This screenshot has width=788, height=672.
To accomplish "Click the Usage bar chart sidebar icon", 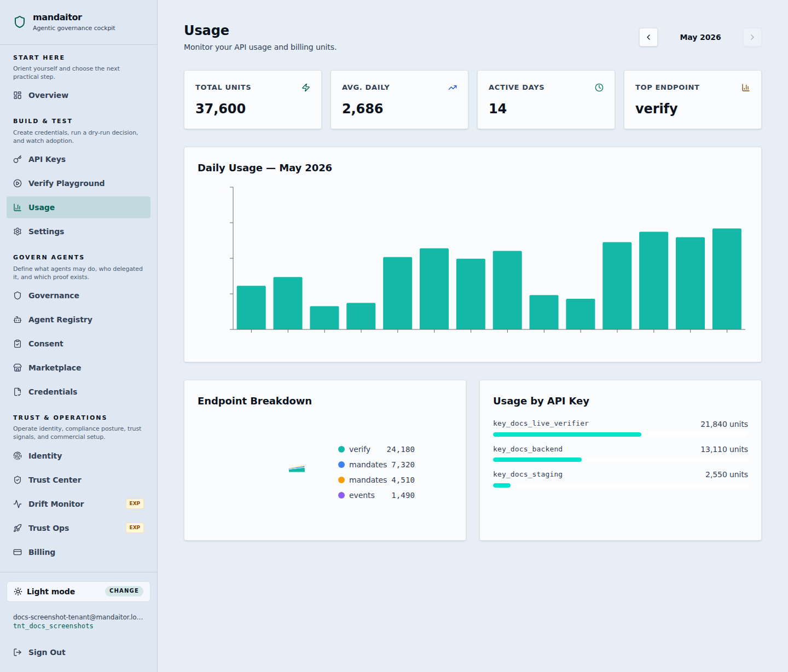I will 18,207.
